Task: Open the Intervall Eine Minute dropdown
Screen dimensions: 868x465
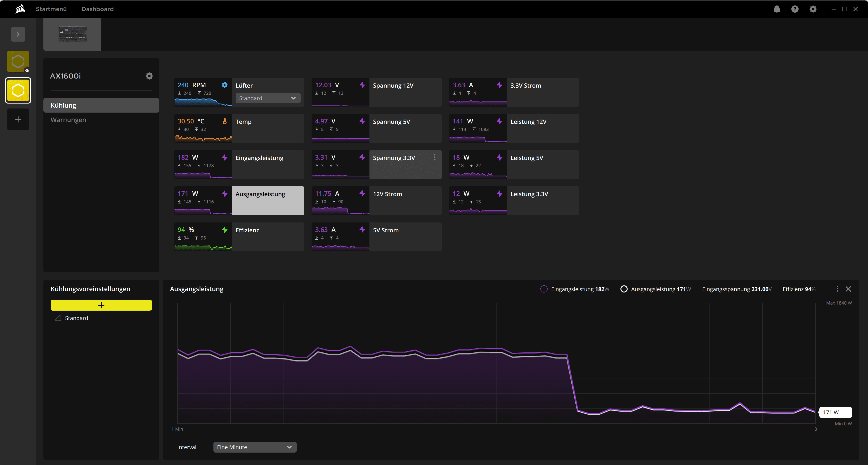Action: (255, 447)
